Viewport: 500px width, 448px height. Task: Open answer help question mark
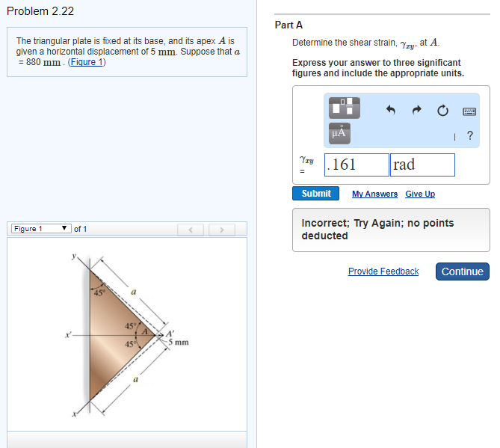click(469, 135)
